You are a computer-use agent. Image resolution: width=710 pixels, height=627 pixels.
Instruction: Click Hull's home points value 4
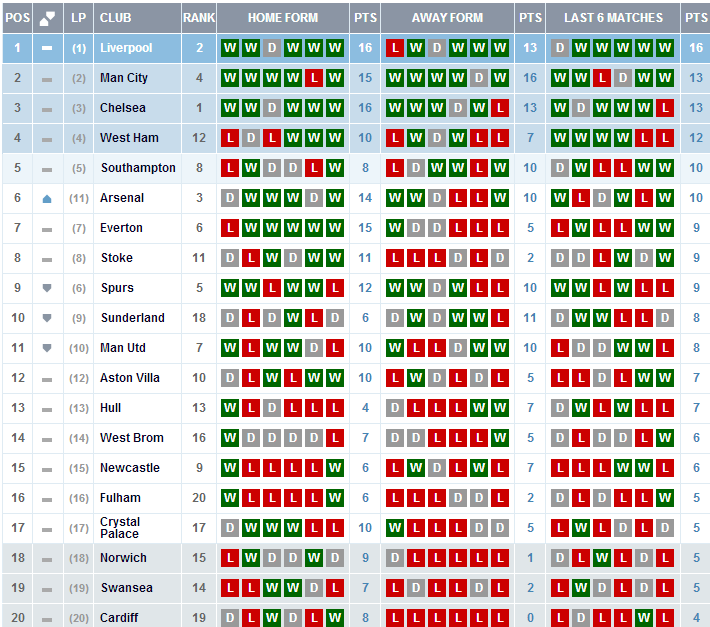[365, 408]
